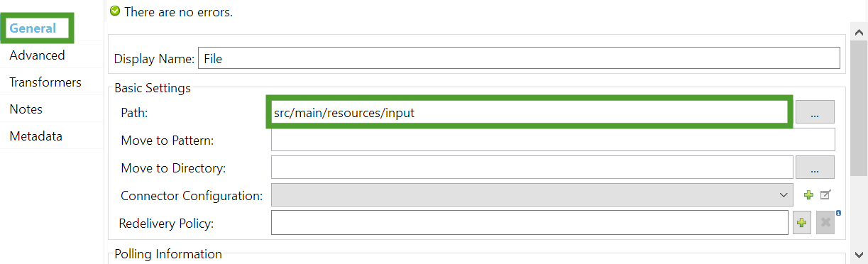The image size is (868, 264).
Task: Add a Redelivery Policy using green plus
Action: [801, 223]
